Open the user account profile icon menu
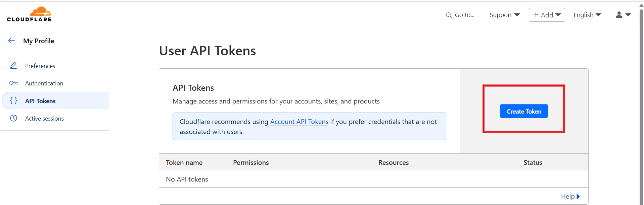Image resolution: width=644 pixels, height=205 pixels. coord(623,15)
